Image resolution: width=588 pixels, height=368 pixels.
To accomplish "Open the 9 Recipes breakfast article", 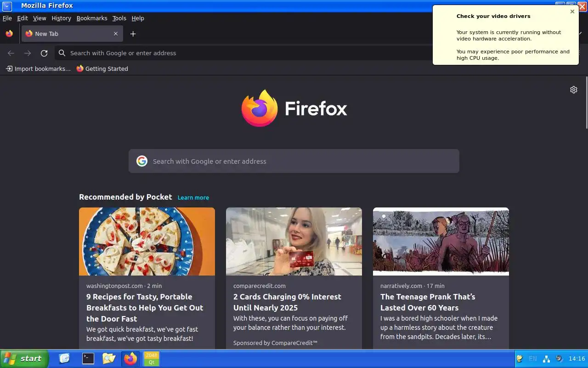I will (x=145, y=308).
